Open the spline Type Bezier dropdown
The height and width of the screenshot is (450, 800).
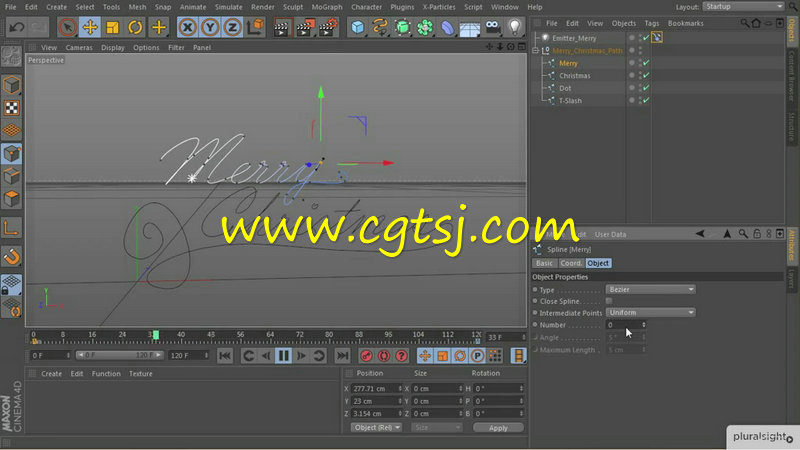coord(651,289)
